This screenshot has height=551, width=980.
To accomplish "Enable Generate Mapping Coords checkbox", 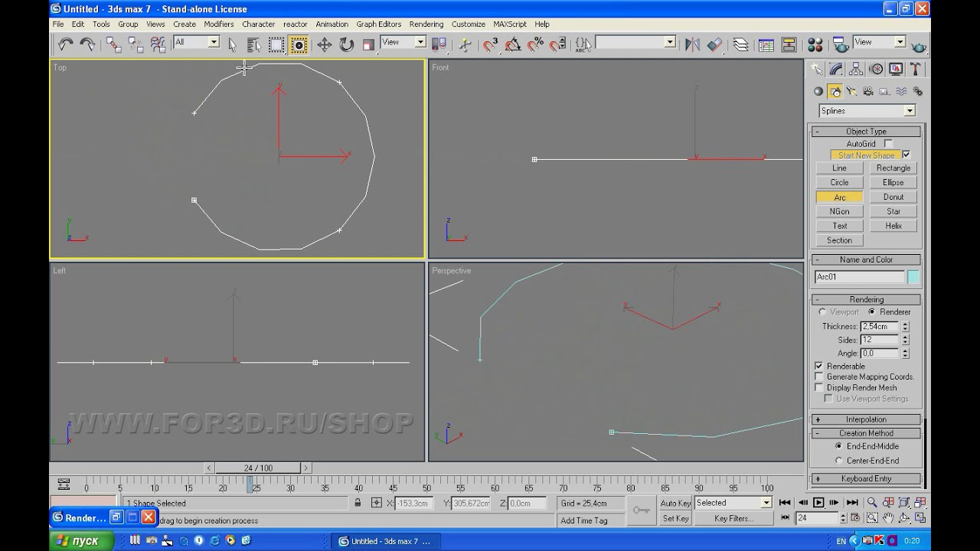I will [x=819, y=377].
